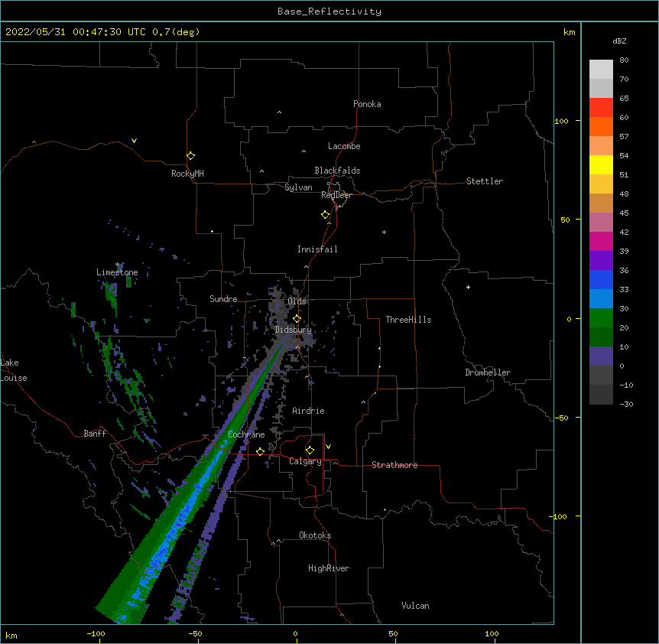This screenshot has width=659, height=644.
Task: Click the white asterisk marker above Limestone
Action: 118,265
